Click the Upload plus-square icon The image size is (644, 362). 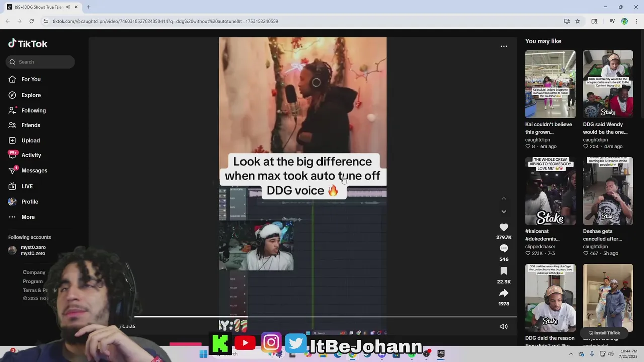pos(12,140)
